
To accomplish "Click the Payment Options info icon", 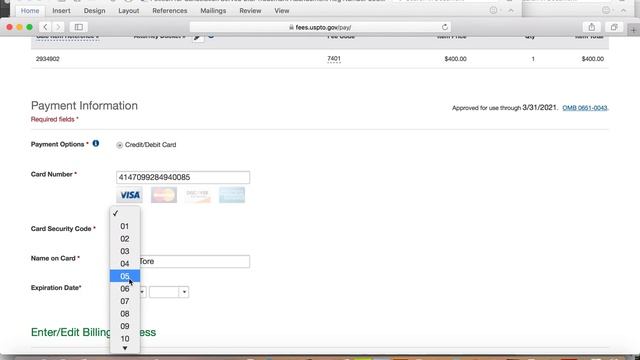I will 96,144.
